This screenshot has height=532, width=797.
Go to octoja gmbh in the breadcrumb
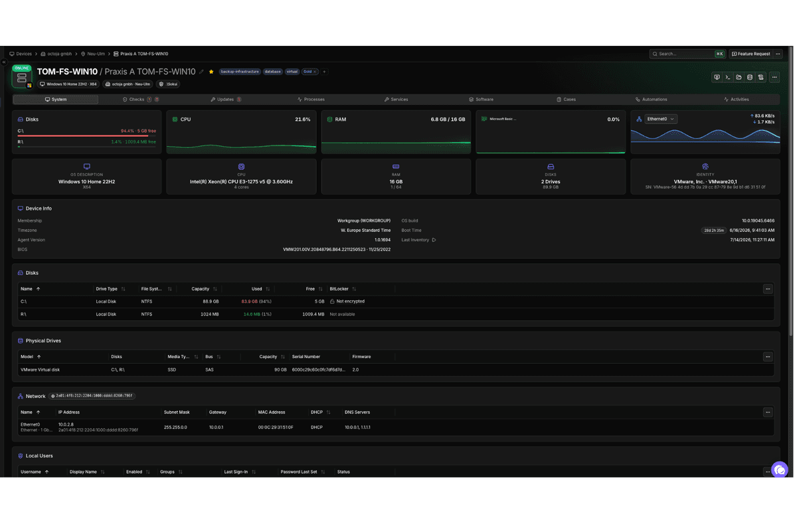[x=56, y=54]
